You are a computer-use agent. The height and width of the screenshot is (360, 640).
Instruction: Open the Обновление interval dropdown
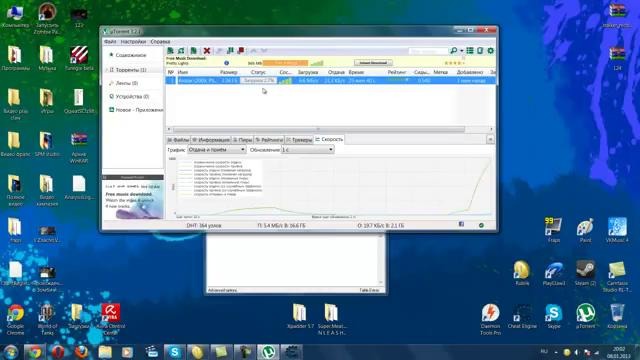308,150
